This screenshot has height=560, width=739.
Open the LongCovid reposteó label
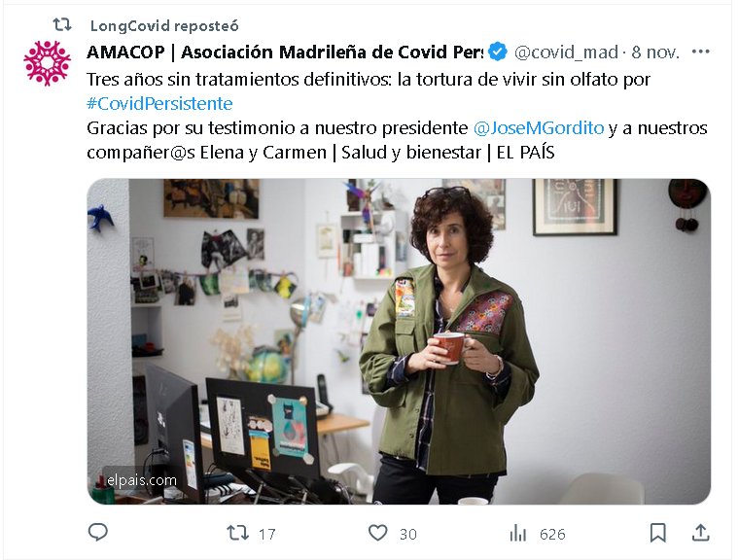click(164, 26)
